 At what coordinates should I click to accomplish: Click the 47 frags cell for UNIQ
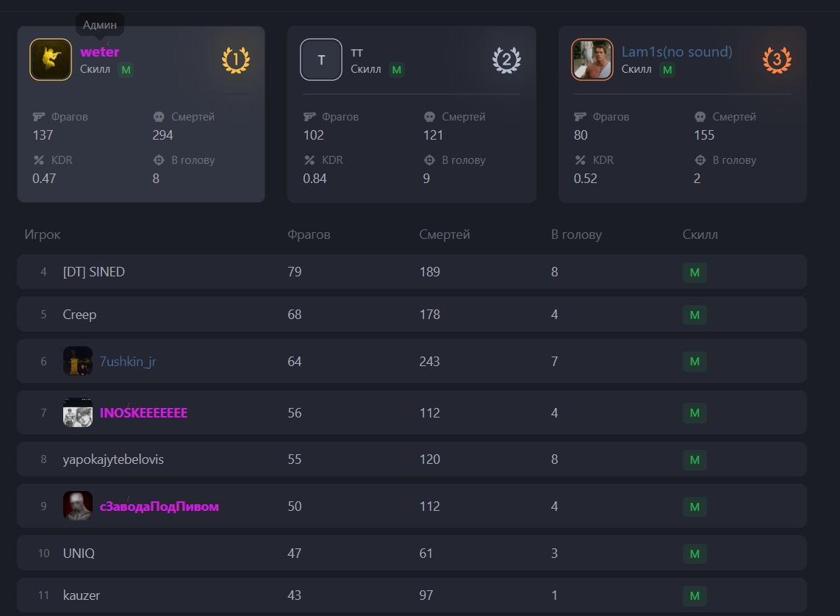point(295,554)
